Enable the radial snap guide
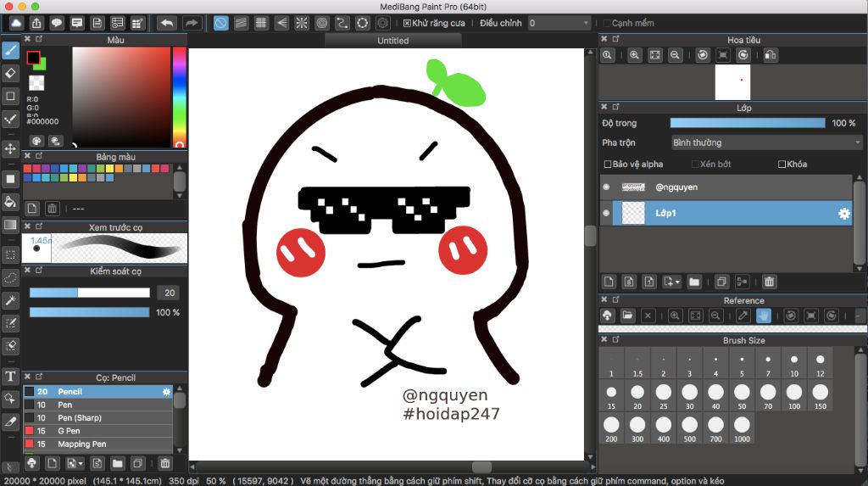This screenshot has height=486, width=868. point(302,23)
